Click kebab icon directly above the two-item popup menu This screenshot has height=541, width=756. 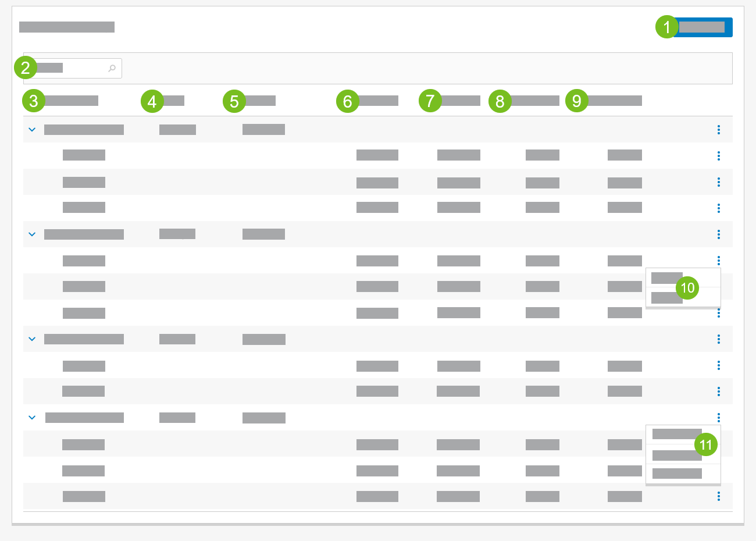coord(719,261)
